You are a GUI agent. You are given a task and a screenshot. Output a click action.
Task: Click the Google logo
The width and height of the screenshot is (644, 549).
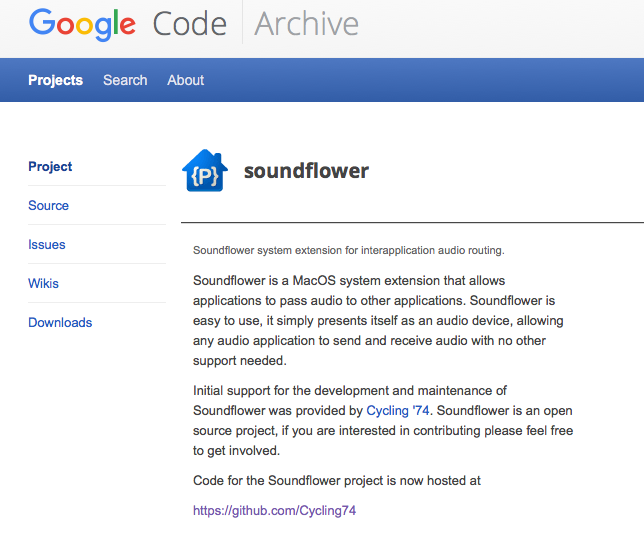pyautogui.click(x=82, y=24)
